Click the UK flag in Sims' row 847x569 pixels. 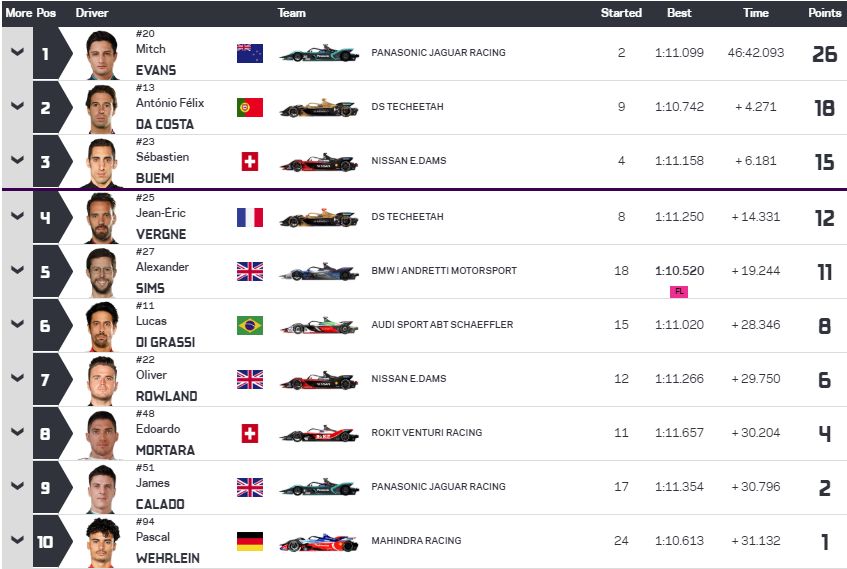click(250, 271)
